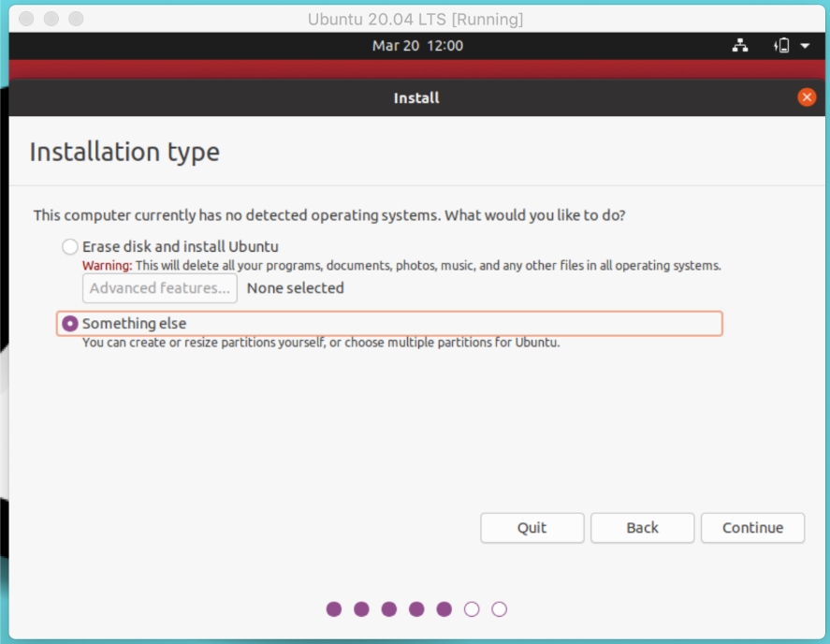Image resolution: width=830 pixels, height=644 pixels.
Task: Click the "Ubuntu 20.04 LTS [Running]" window title
Action: click(415, 19)
